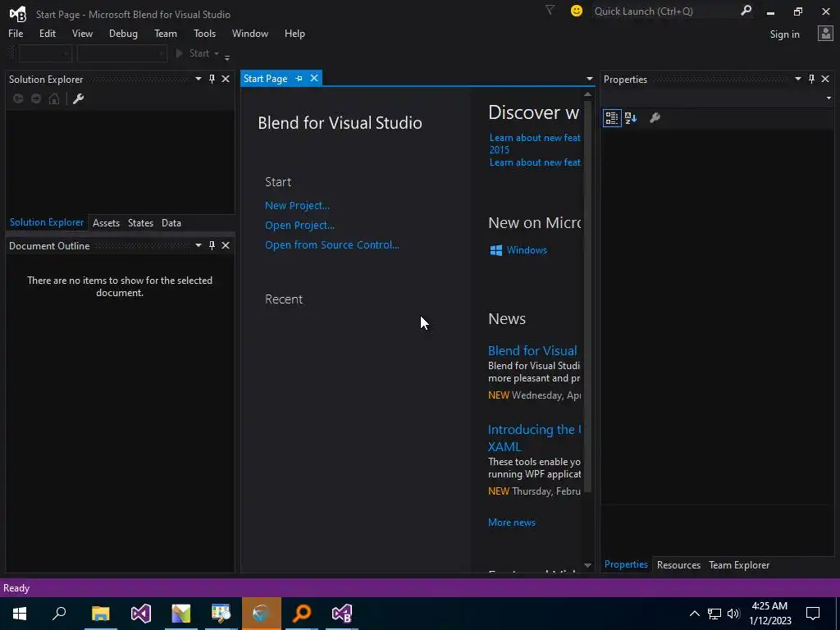
Task: Select the Solution Explorer bottom tab
Action: coord(47,222)
